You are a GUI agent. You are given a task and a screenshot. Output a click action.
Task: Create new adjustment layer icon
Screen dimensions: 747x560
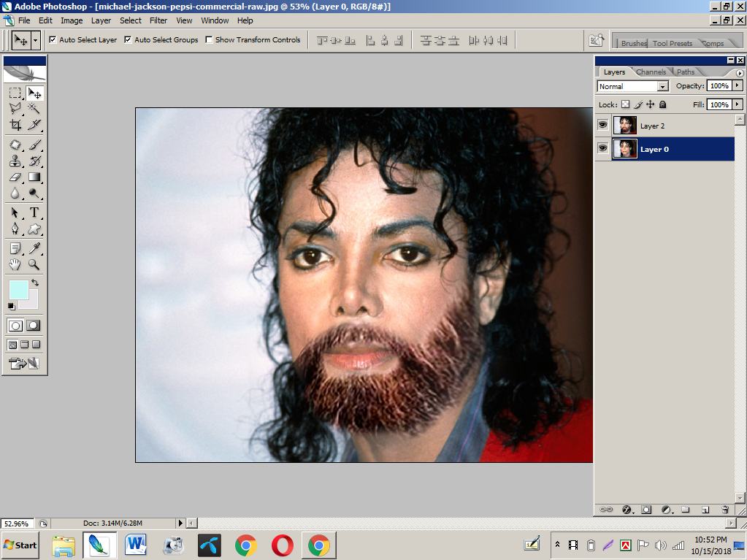click(x=667, y=510)
